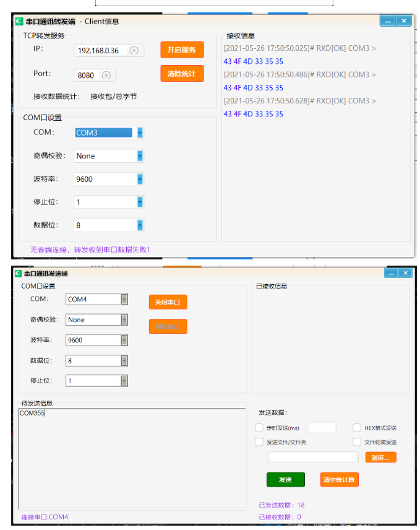Click the 连接串口:COM4 status text
This screenshot has width=420, height=530.
coord(45,517)
